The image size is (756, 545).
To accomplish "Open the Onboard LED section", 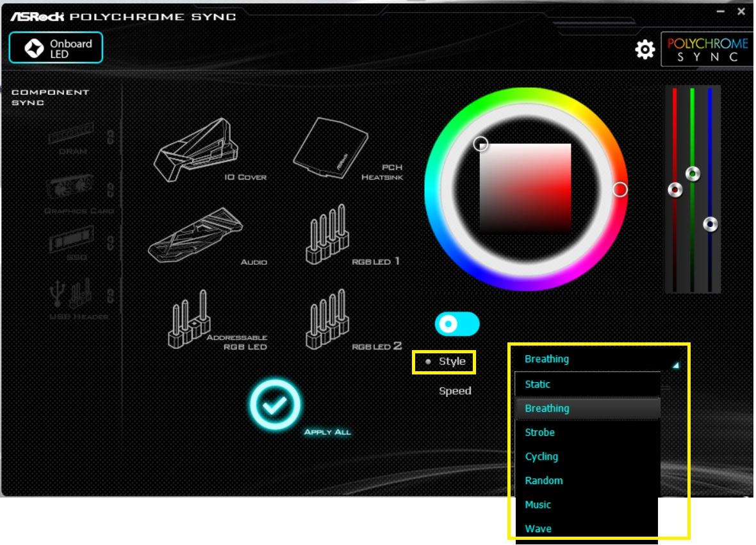I will tap(56, 48).
